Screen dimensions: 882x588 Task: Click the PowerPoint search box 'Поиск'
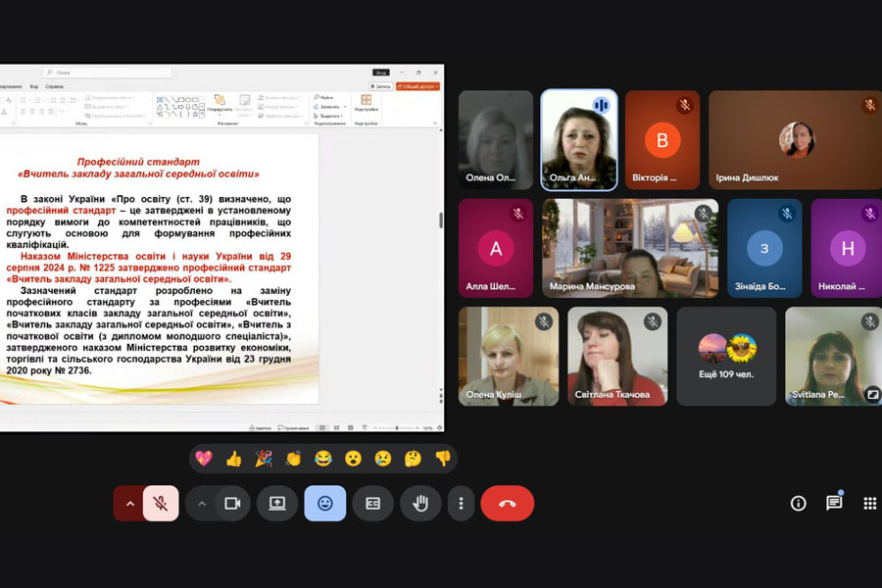(x=107, y=73)
